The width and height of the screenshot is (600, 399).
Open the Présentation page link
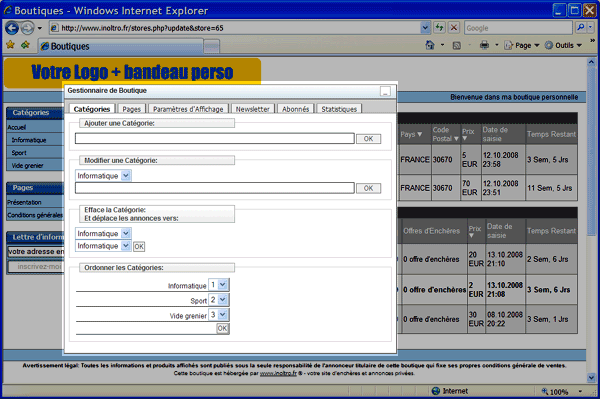click(24, 202)
